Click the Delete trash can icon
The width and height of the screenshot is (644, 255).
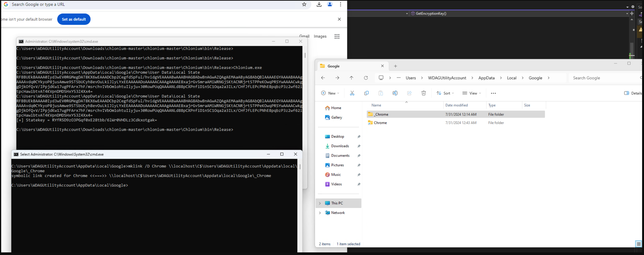pos(423,93)
